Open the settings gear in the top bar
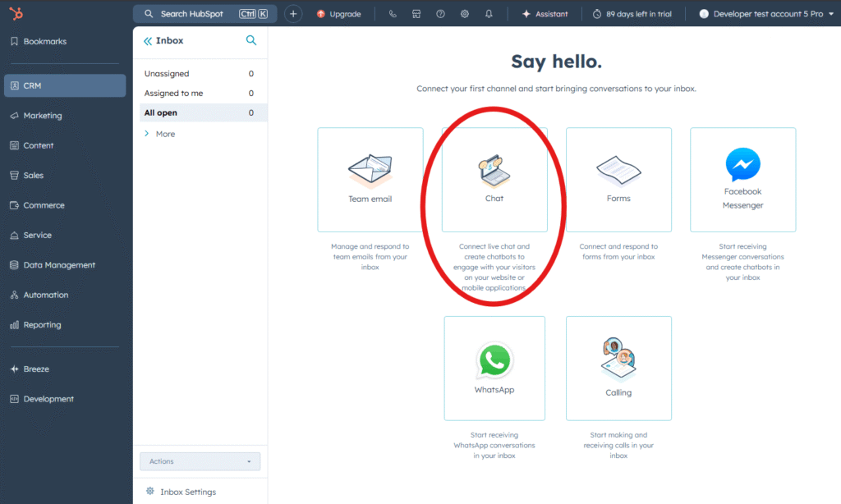 point(464,13)
